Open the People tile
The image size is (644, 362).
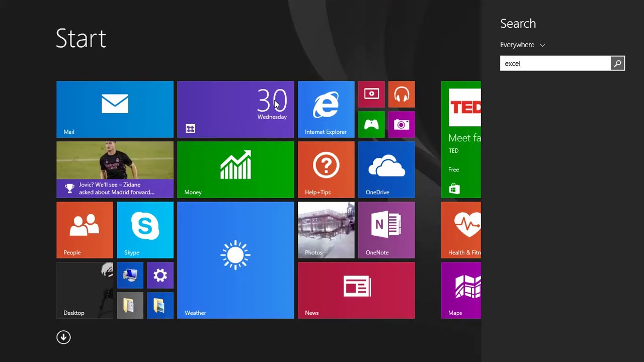85,230
